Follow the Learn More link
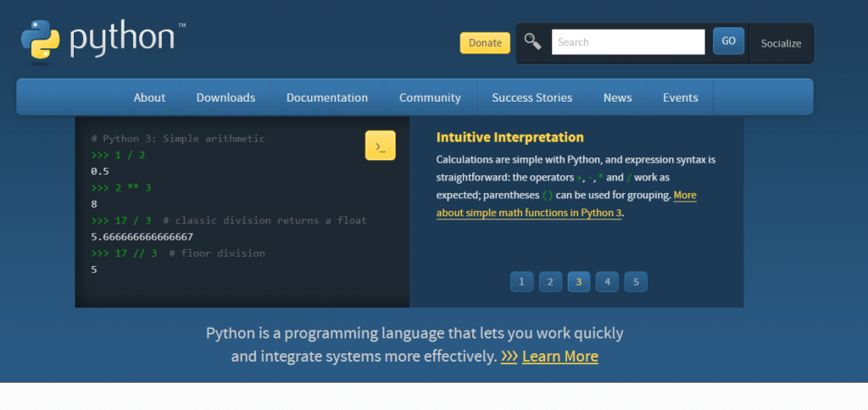The image size is (868, 410). (x=559, y=357)
